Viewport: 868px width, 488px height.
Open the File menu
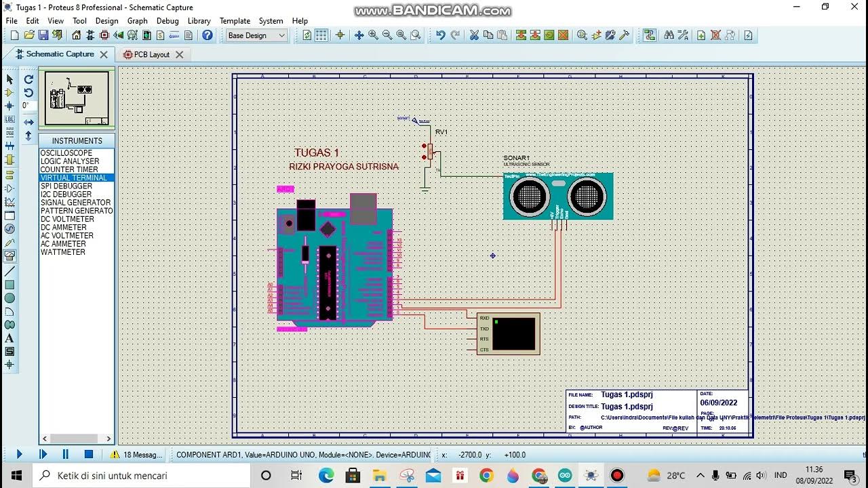(x=12, y=21)
